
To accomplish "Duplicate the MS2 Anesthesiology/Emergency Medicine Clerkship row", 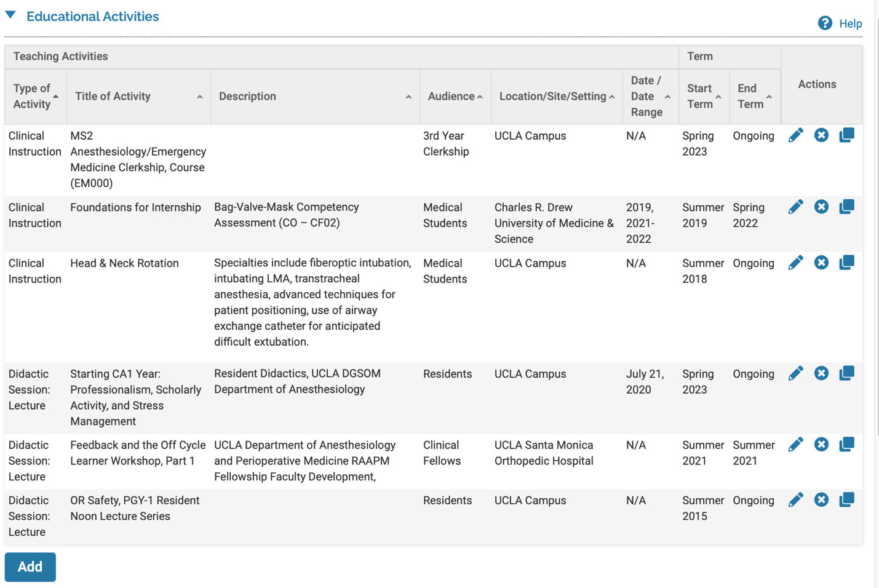I will click(x=847, y=135).
